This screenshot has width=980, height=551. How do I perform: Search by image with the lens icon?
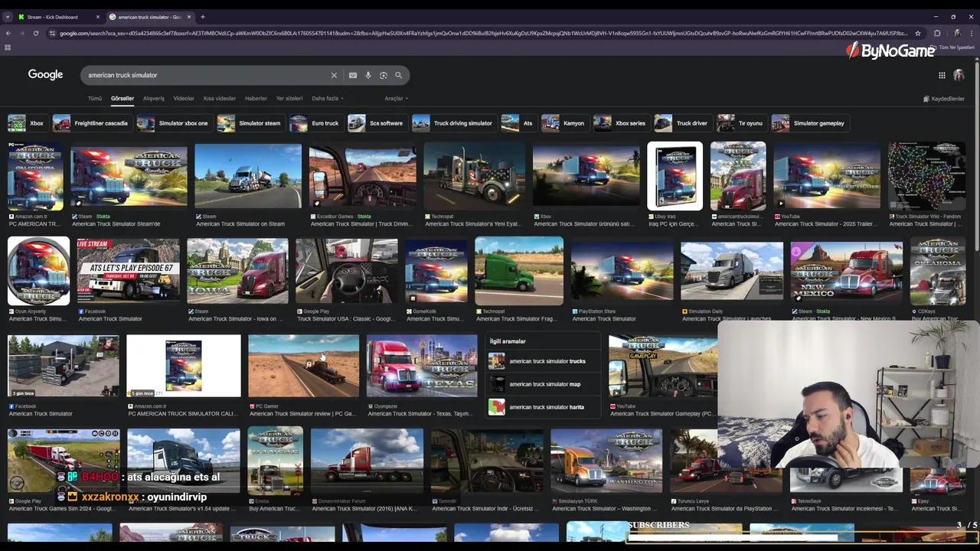point(384,75)
